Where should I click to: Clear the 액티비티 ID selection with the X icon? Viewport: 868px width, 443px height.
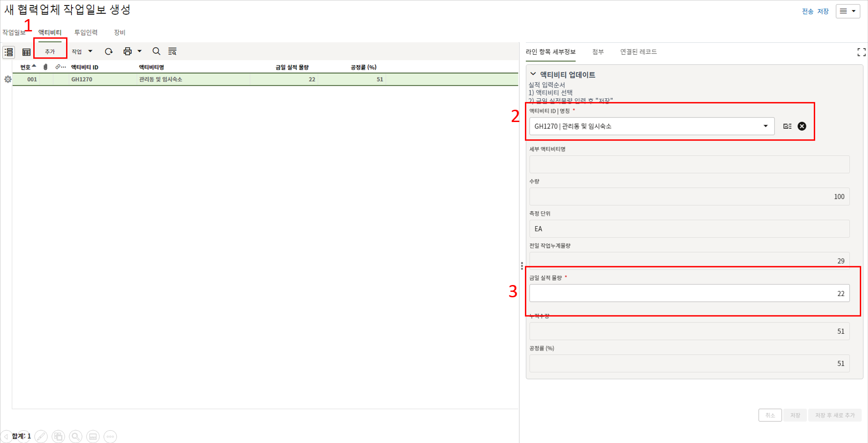click(x=802, y=126)
